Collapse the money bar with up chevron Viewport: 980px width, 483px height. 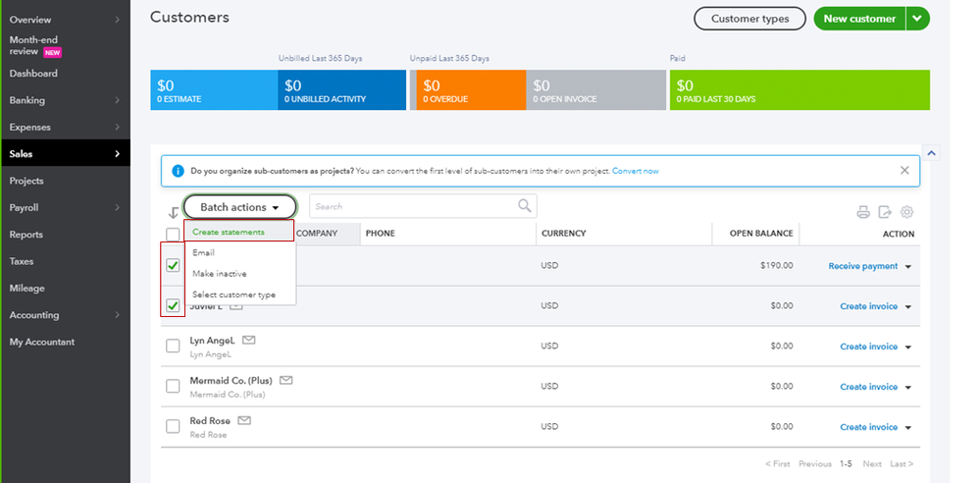click(x=931, y=153)
